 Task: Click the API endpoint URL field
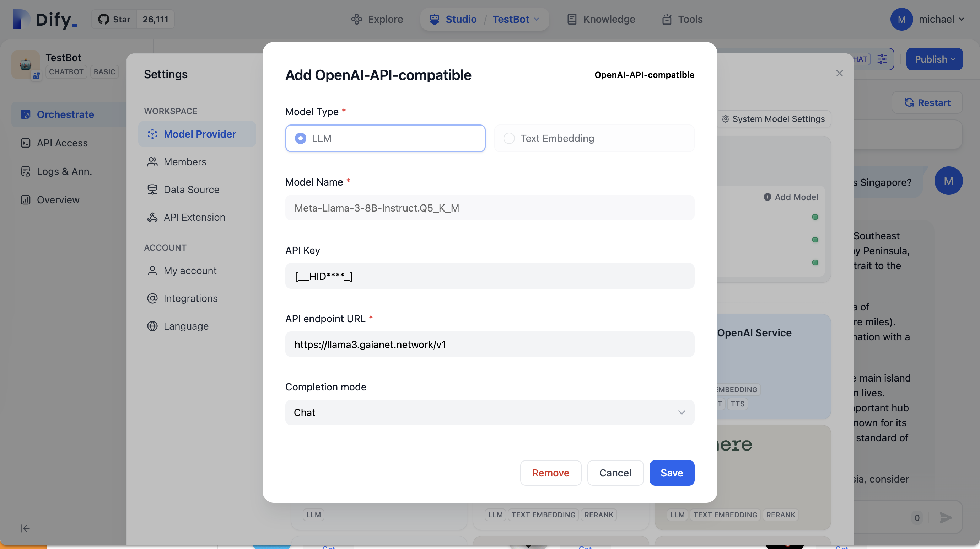click(x=490, y=344)
